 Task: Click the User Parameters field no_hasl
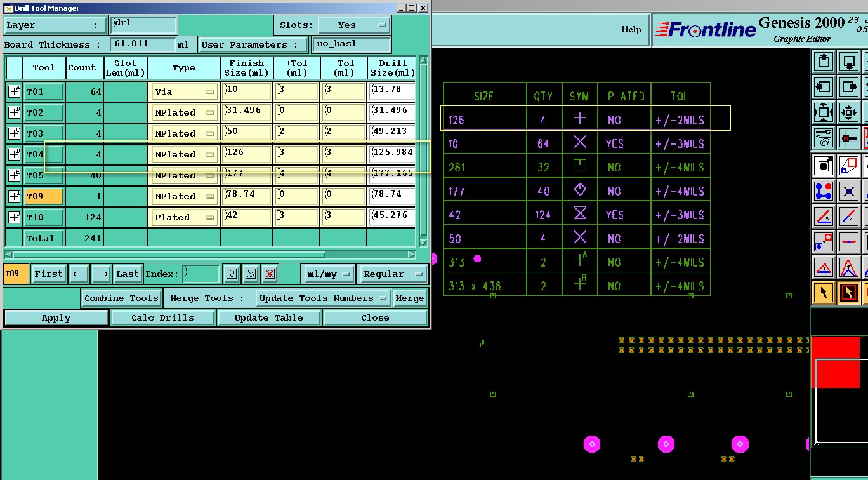(352, 44)
